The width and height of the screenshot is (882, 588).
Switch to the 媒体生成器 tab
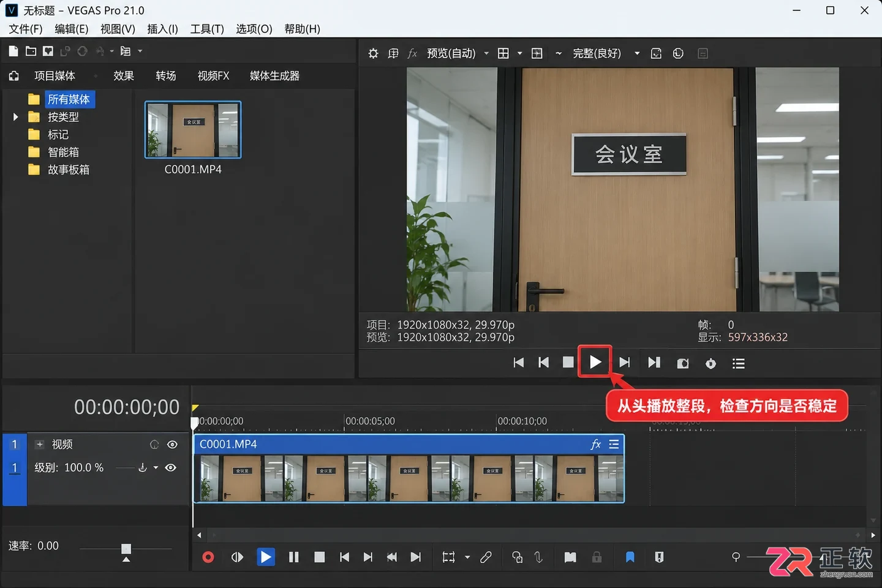274,76
